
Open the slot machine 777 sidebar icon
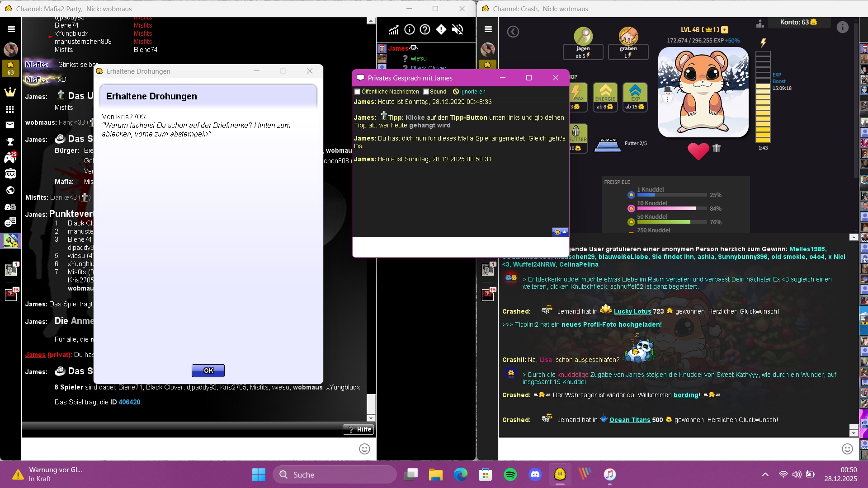click(x=10, y=174)
